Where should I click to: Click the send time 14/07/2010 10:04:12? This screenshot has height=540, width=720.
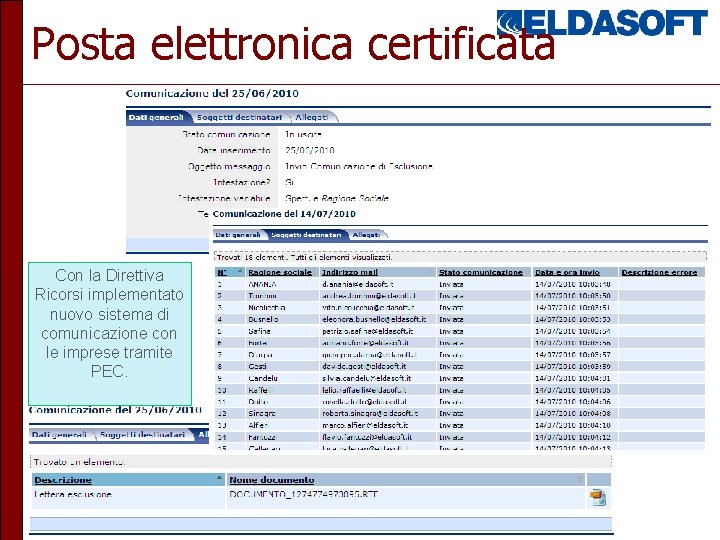pyautogui.click(x=573, y=437)
